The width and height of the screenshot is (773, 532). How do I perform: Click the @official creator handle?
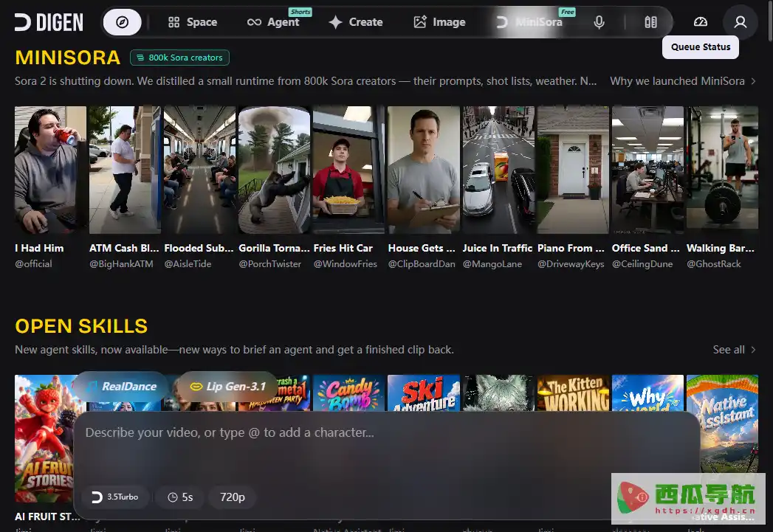pos(33,264)
